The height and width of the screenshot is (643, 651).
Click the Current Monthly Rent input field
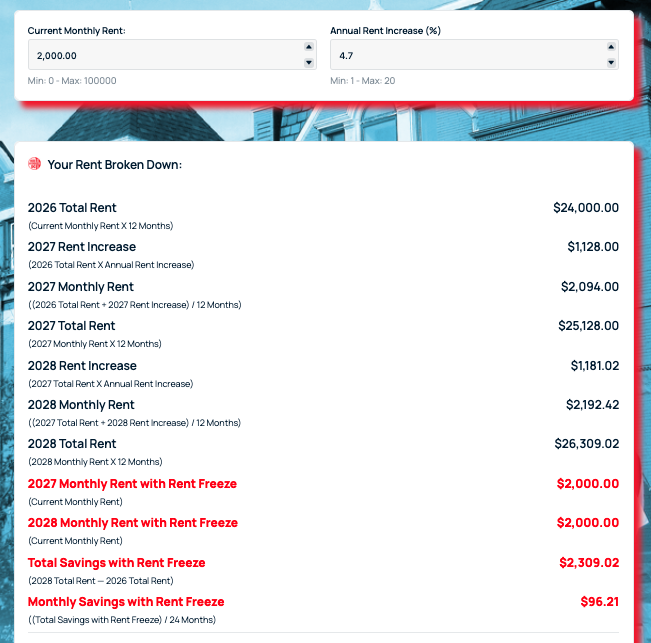172,55
